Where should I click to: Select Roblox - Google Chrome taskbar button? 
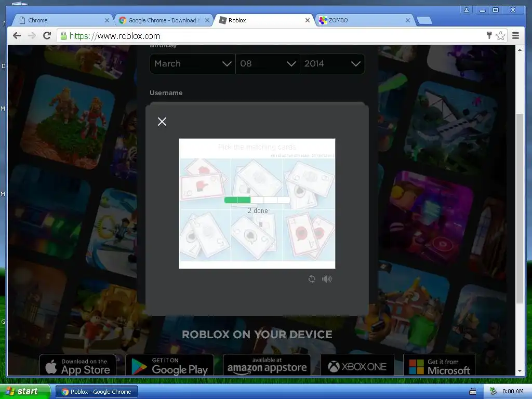[96, 392]
